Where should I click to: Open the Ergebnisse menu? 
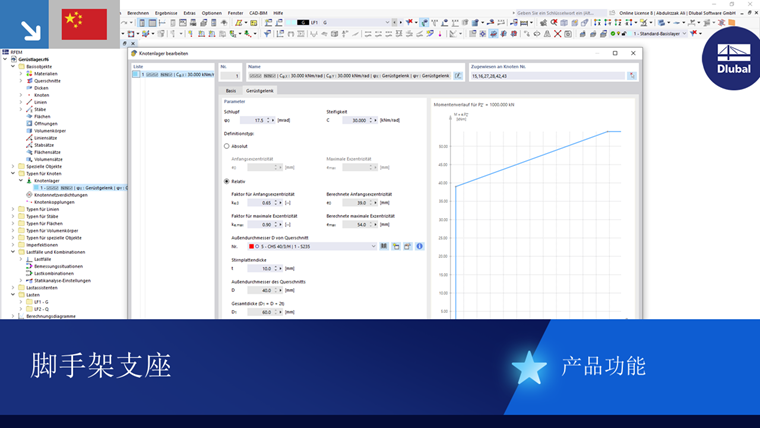point(166,13)
